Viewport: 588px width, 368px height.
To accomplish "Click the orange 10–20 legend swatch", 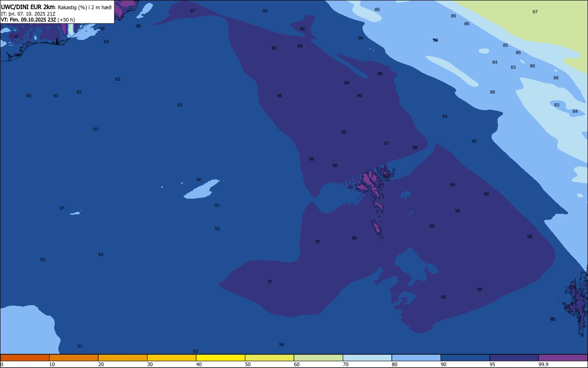I will (73, 357).
